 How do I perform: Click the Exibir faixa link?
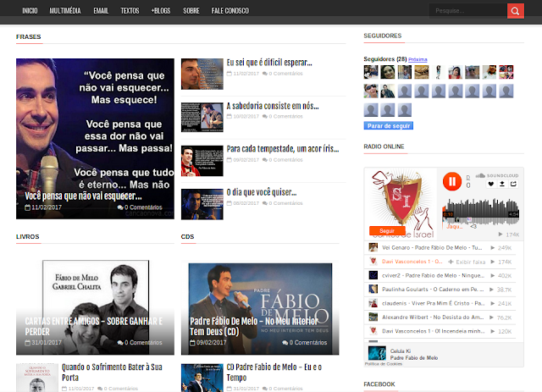tap(467, 262)
